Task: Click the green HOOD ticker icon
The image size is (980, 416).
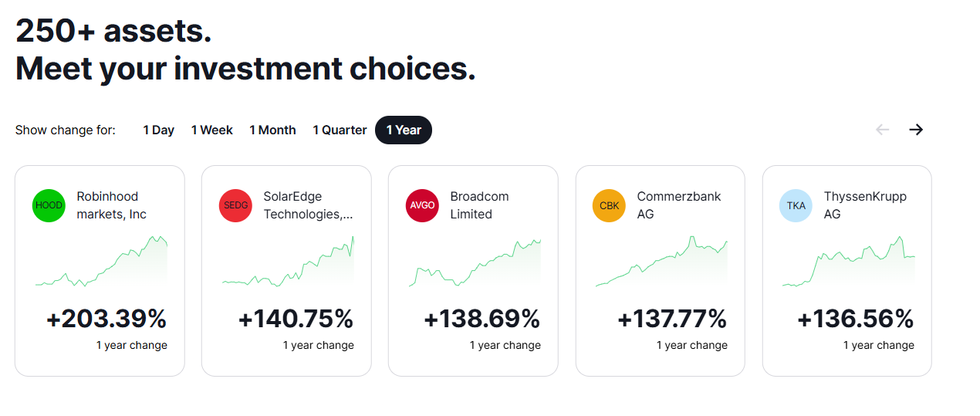Action: point(49,206)
